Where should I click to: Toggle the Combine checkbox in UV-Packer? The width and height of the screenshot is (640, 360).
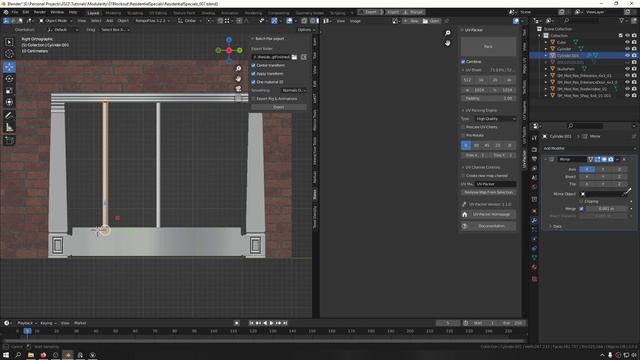(463, 62)
